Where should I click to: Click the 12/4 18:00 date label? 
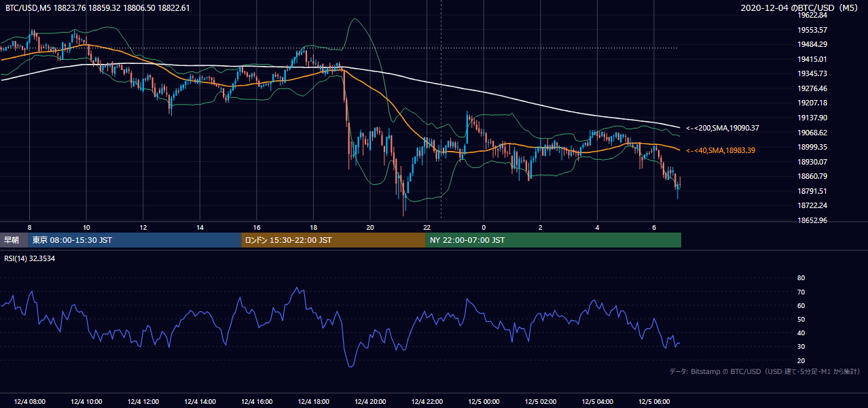[x=313, y=402]
